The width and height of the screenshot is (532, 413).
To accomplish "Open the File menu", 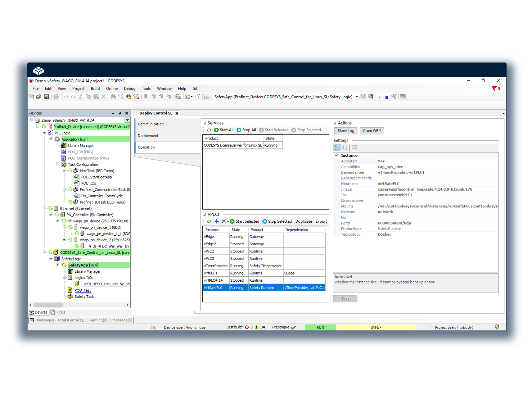I will click(x=36, y=88).
